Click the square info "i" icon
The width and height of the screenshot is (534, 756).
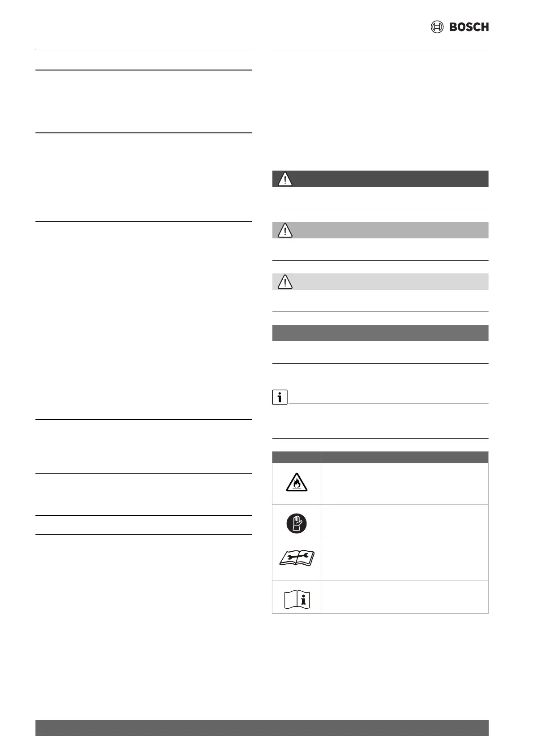pyautogui.click(x=280, y=397)
